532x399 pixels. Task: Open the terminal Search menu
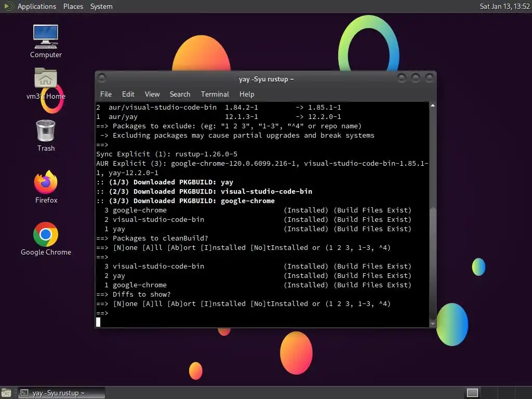[x=180, y=94]
